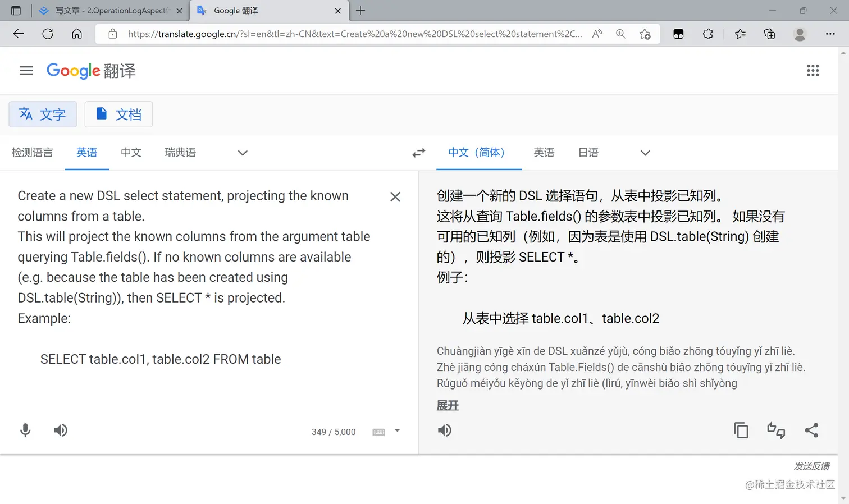Open a new browser tab

point(360,10)
